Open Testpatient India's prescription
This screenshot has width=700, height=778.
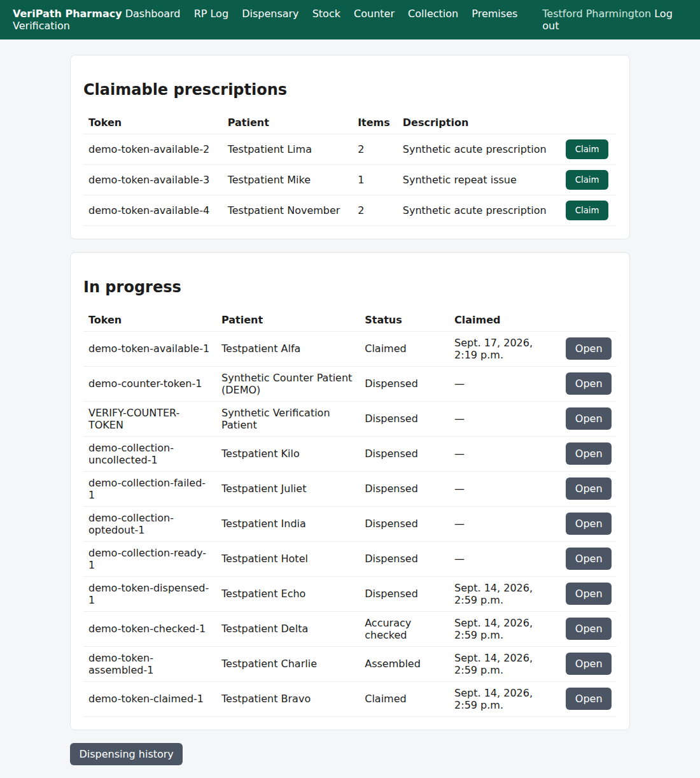589,524
